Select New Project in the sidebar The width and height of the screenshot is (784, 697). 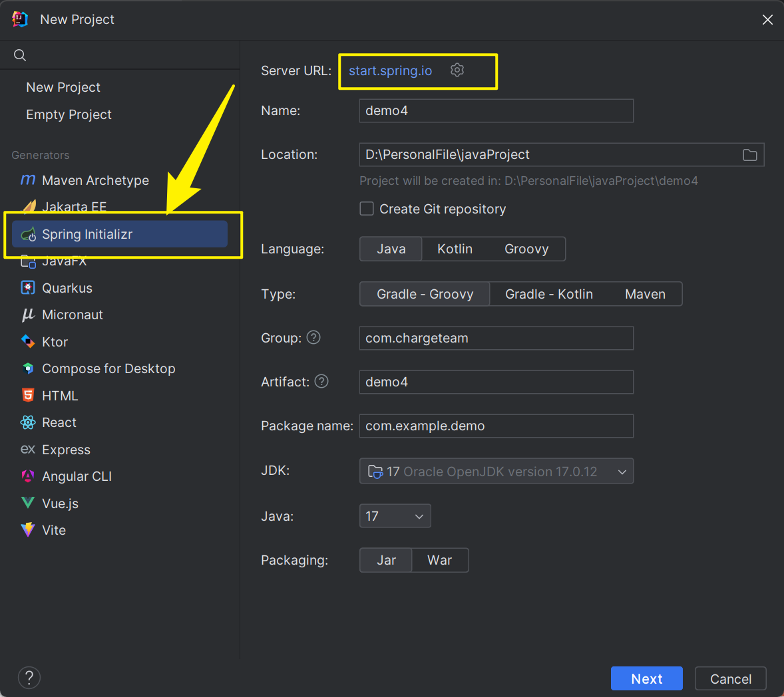pyautogui.click(x=63, y=87)
